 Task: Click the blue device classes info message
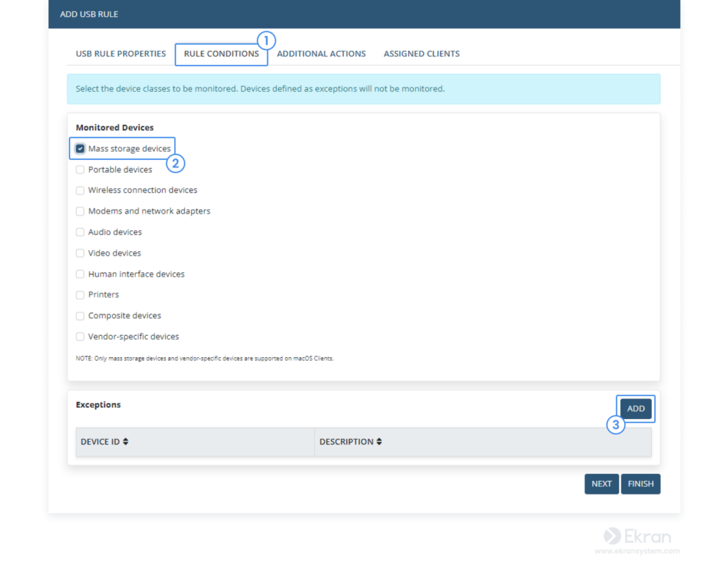point(363,89)
